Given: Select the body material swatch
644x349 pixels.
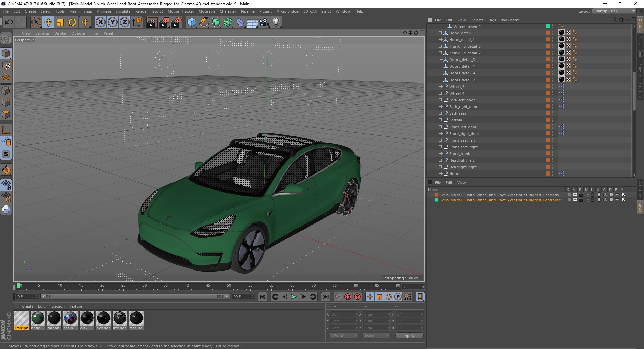Looking at the screenshot, I should [38, 318].
